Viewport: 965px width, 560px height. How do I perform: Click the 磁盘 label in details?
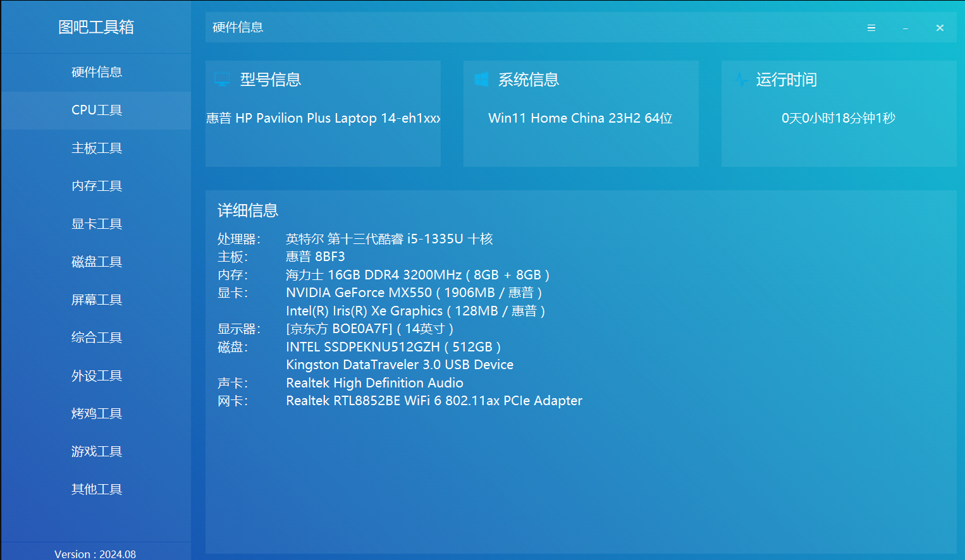[x=233, y=347]
